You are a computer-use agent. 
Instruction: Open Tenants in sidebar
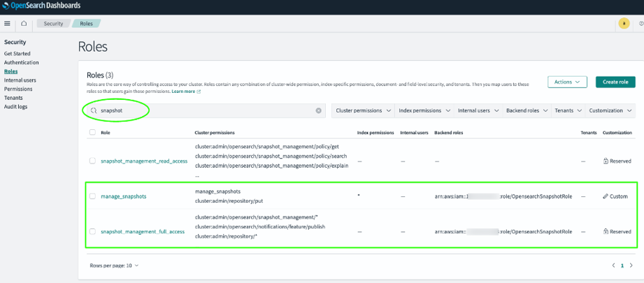[13, 98]
